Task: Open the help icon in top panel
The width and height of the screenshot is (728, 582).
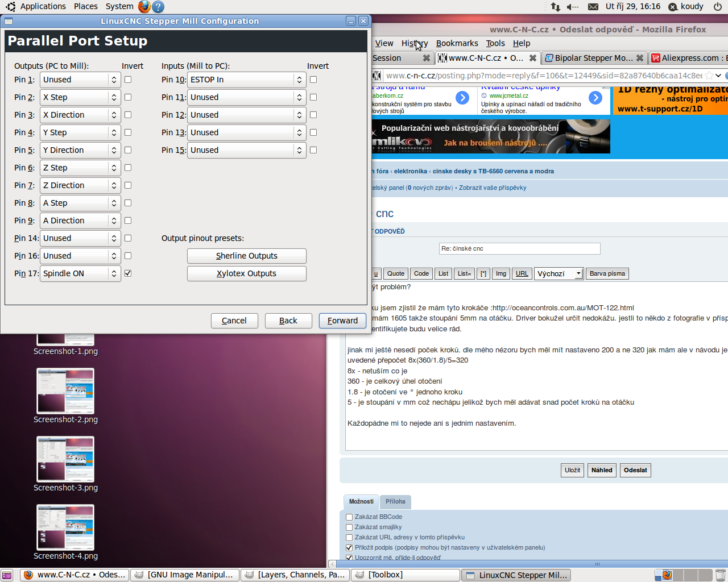Action: tap(158, 7)
